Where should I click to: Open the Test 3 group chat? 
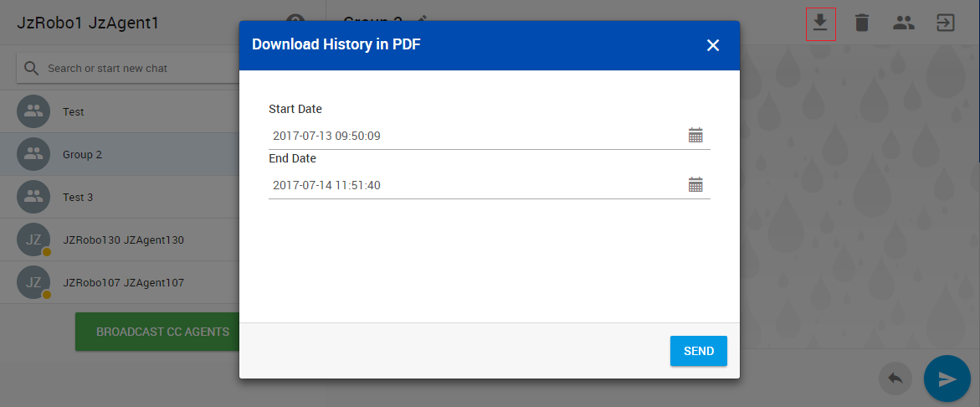pos(117,198)
